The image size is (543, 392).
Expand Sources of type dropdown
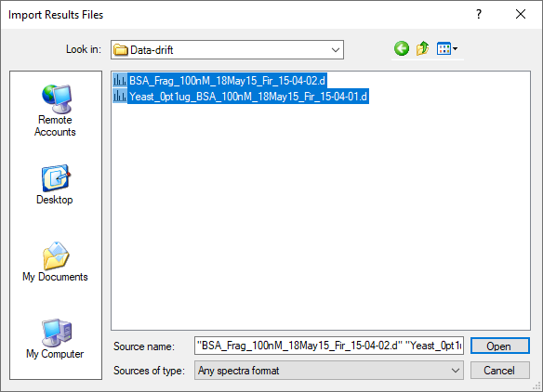[x=456, y=371]
